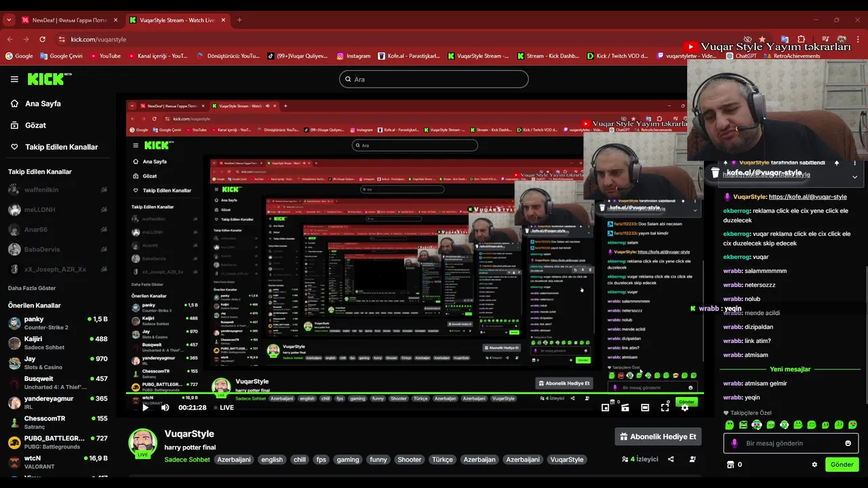
Task: Select the english stream tag
Action: [272, 460]
